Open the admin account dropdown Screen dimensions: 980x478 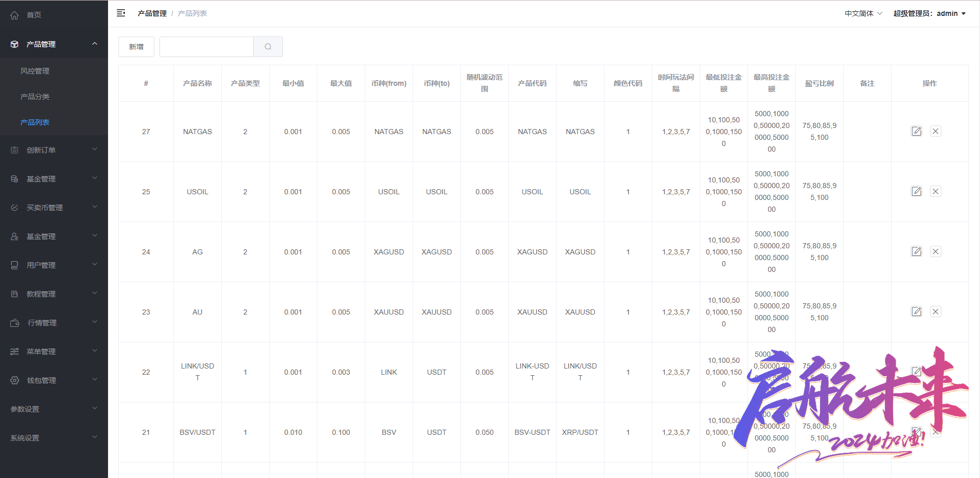[x=930, y=13]
